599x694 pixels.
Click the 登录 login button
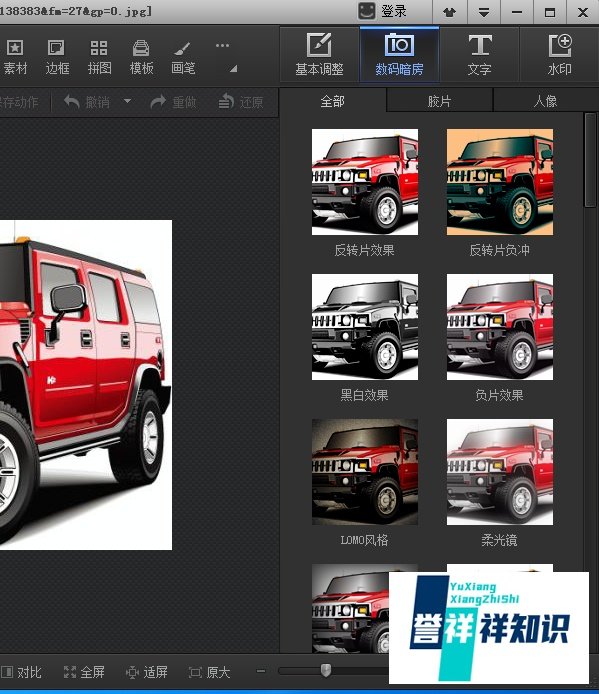tap(383, 11)
